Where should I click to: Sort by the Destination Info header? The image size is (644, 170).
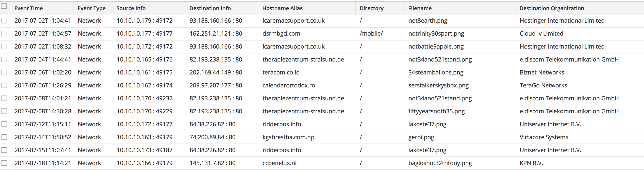click(x=210, y=8)
